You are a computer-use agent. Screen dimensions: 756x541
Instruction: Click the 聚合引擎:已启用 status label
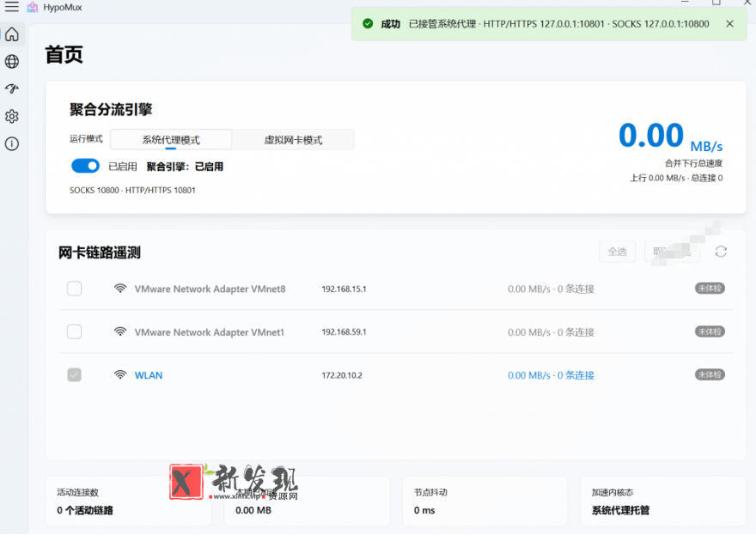(x=185, y=167)
